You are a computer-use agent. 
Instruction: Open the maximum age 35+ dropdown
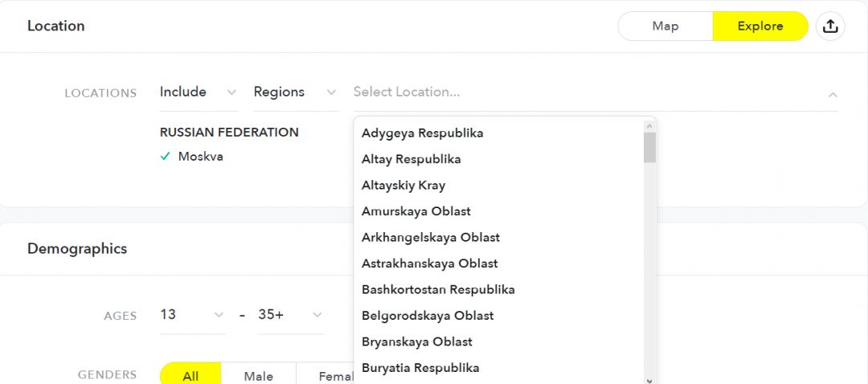[x=291, y=315]
